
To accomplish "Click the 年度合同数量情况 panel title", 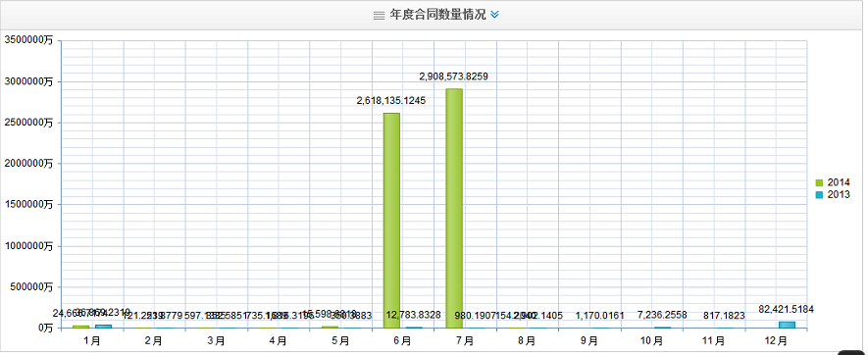I will tap(437, 15).
